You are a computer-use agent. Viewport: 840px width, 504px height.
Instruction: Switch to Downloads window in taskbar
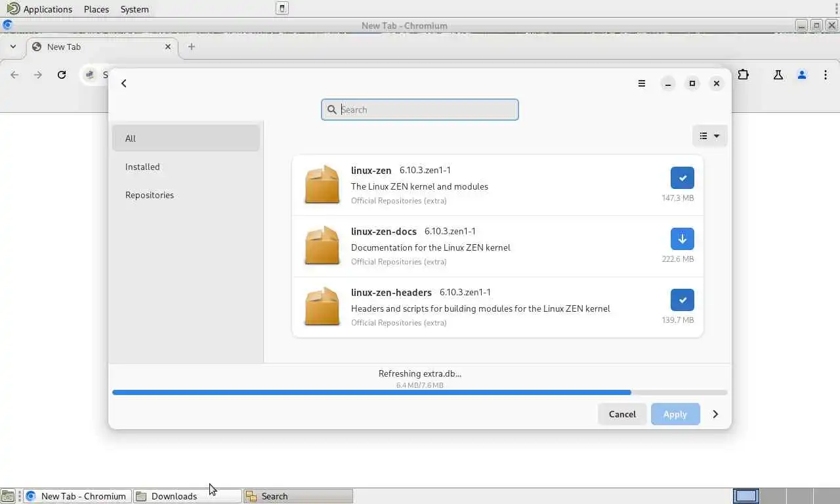tap(188, 496)
